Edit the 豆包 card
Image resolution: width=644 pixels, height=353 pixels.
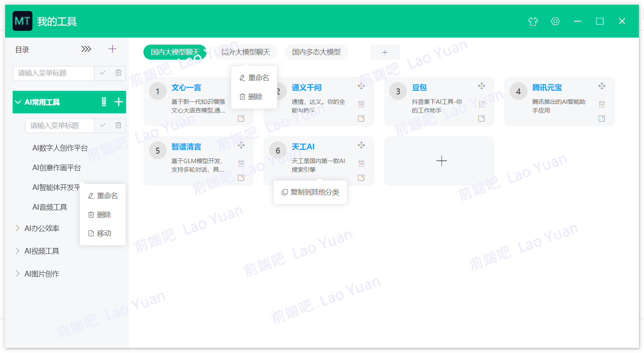[x=482, y=118]
